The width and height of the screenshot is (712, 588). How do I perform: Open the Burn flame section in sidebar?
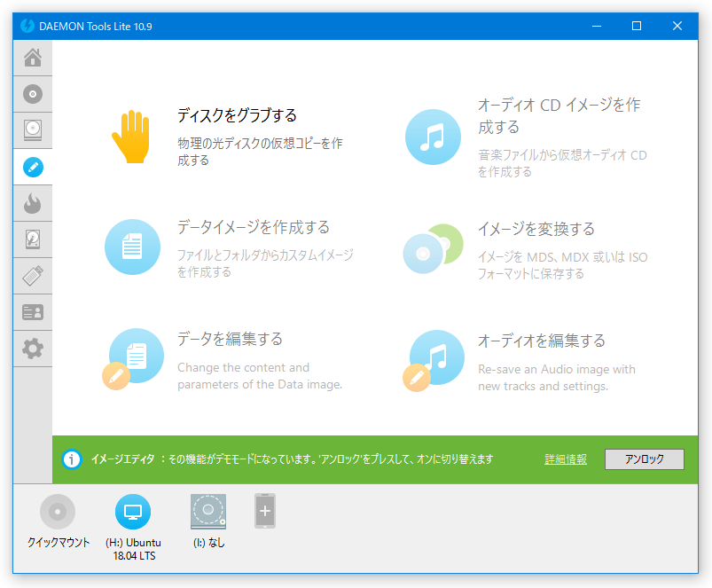(x=33, y=203)
